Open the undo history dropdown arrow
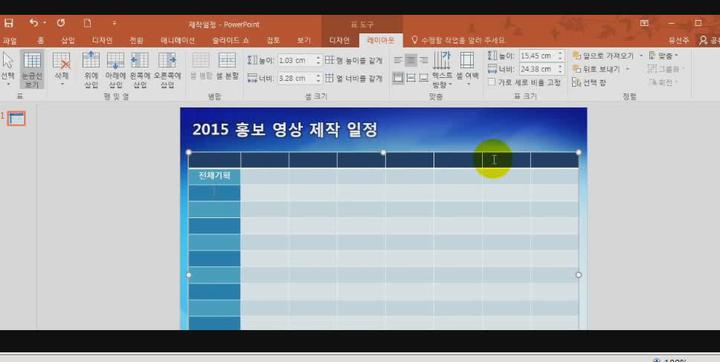 coord(45,23)
